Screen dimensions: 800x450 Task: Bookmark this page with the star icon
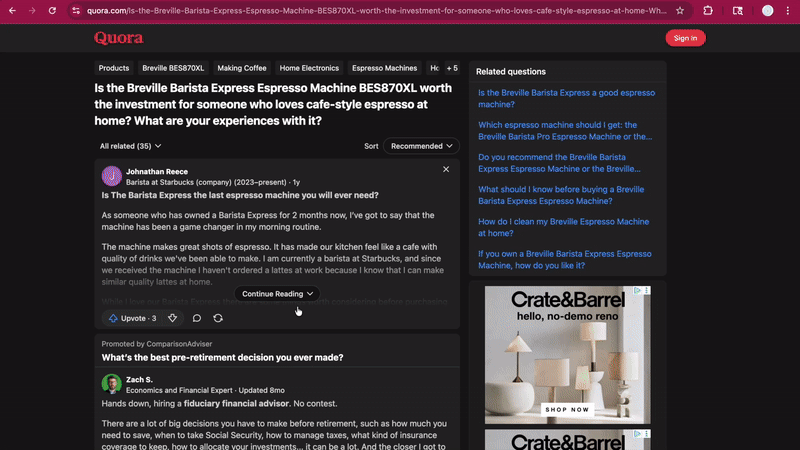(x=680, y=11)
